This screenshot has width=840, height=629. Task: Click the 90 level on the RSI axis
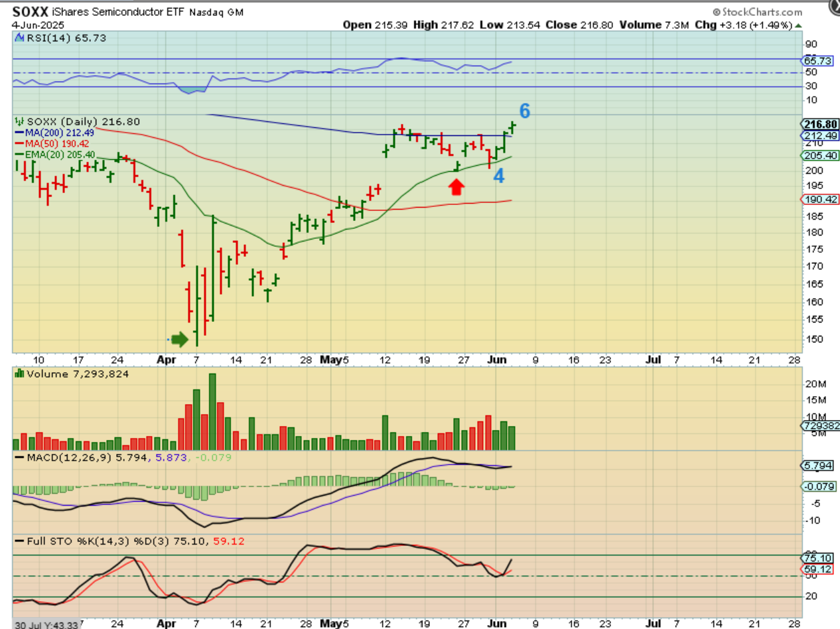pyautogui.click(x=810, y=44)
